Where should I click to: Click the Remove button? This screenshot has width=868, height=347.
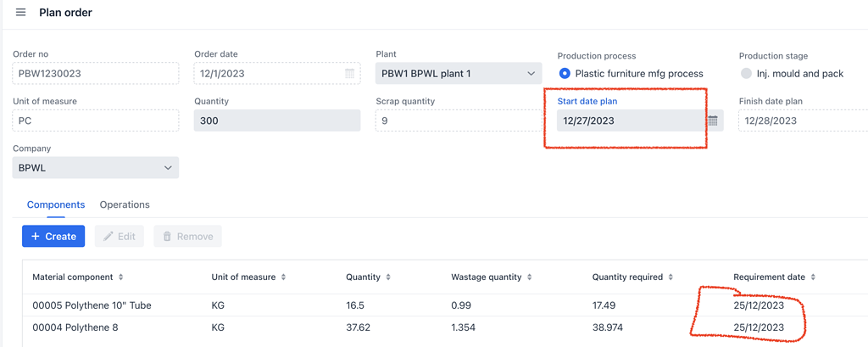pos(187,236)
